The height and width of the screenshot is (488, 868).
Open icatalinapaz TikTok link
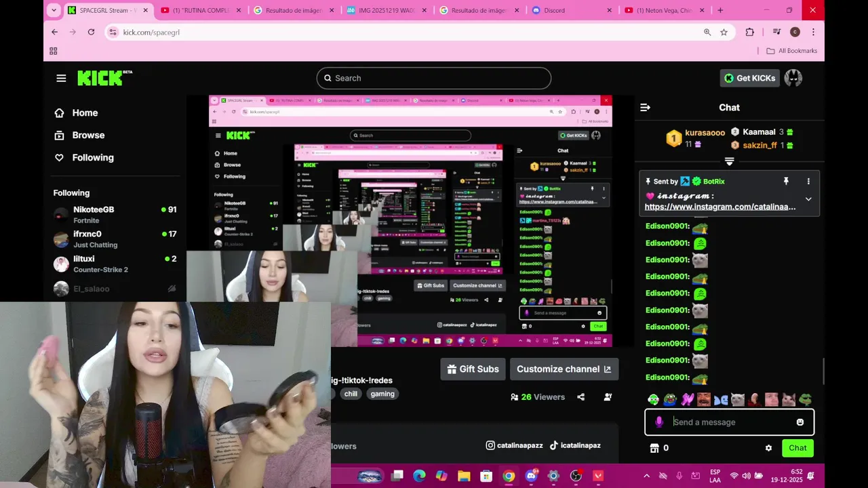575,445
